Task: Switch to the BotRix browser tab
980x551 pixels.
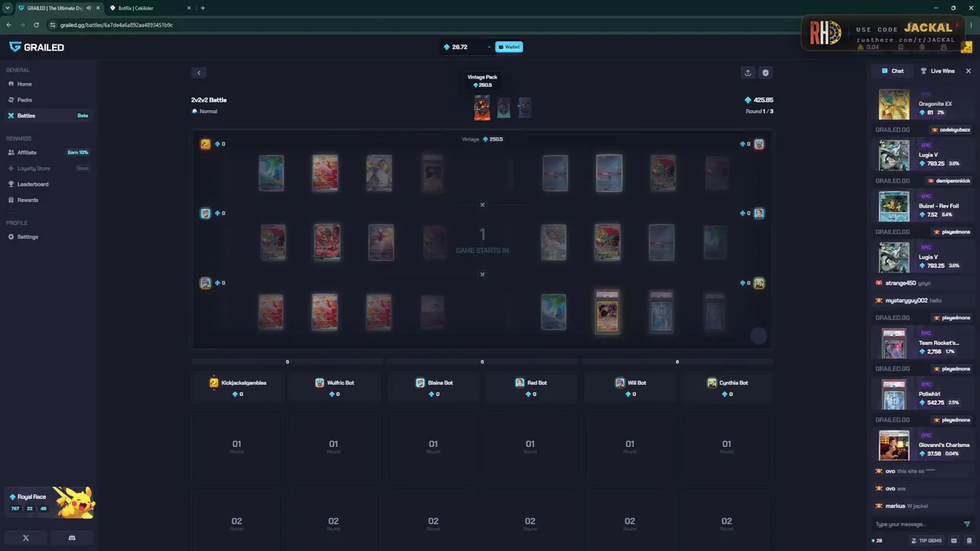Action: pyautogui.click(x=149, y=8)
